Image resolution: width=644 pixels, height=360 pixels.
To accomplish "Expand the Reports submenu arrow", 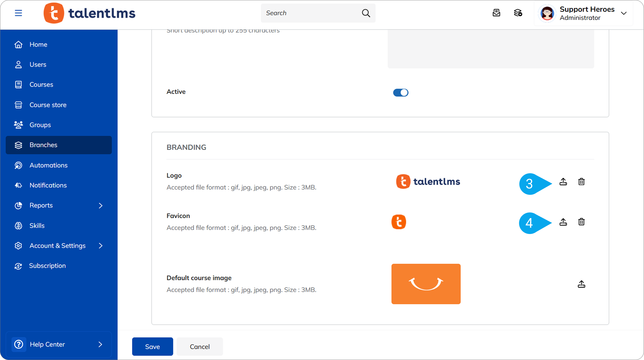I will (101, 205).
